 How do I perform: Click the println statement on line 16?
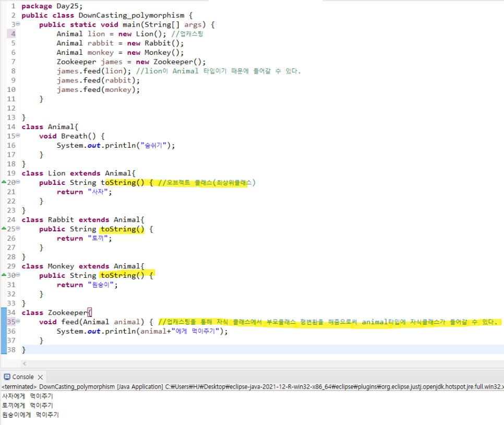pos(116,146)
